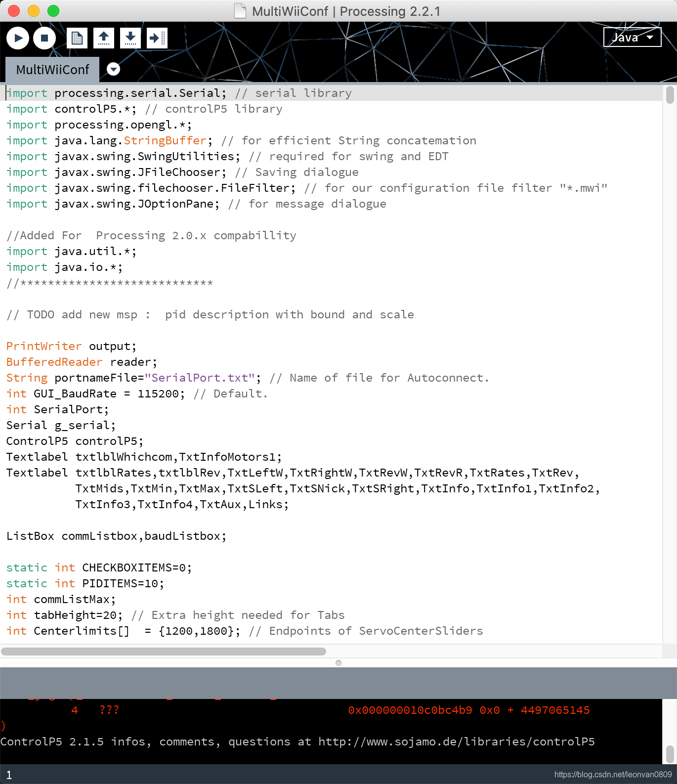This screenshot has width=677, height=784.
Task: Click the sojamo.de controlP5 URL in console
Action: (457, 742)
